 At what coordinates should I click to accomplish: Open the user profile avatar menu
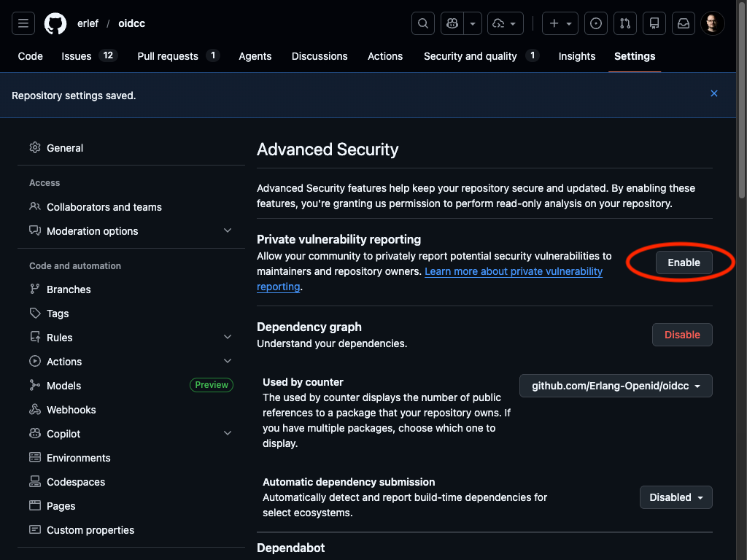tap(713, 23)
